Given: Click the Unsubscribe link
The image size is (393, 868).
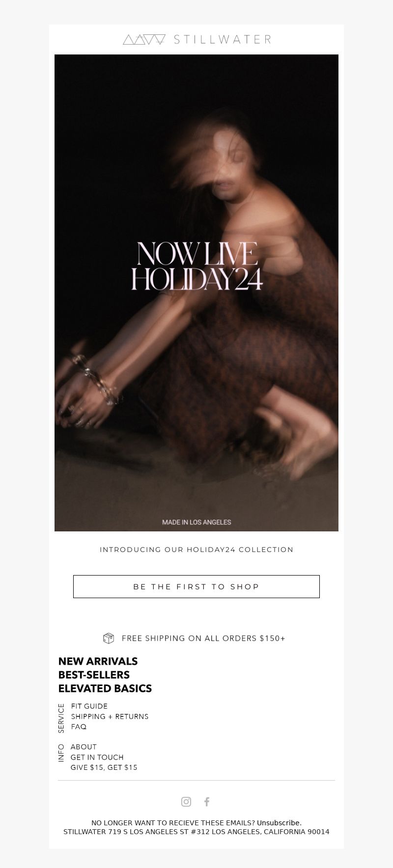Looking at the screenshot, I should (x=279, y=822).
